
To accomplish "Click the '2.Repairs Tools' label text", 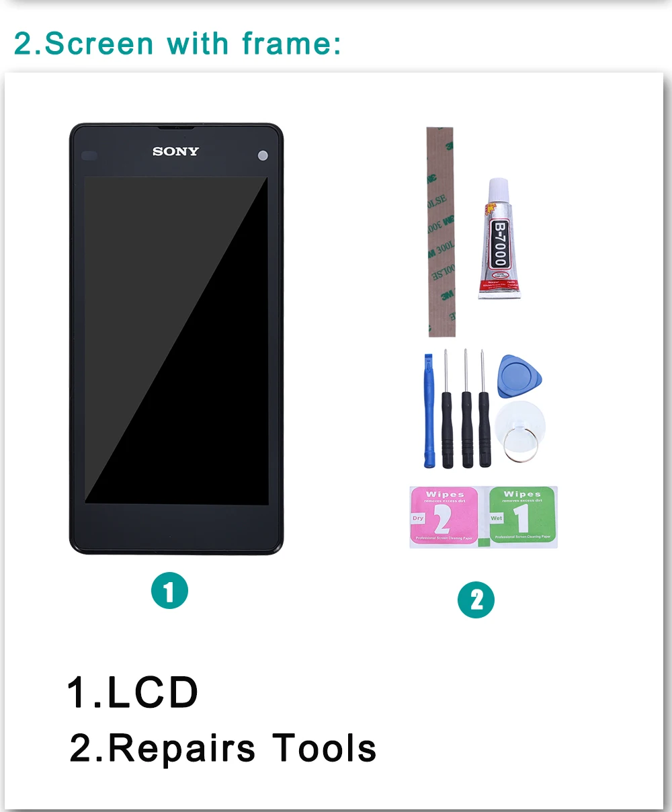I will 222,748.
